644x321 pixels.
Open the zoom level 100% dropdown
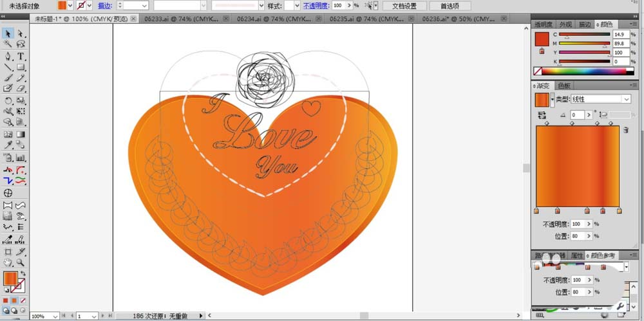pos(55,316)
